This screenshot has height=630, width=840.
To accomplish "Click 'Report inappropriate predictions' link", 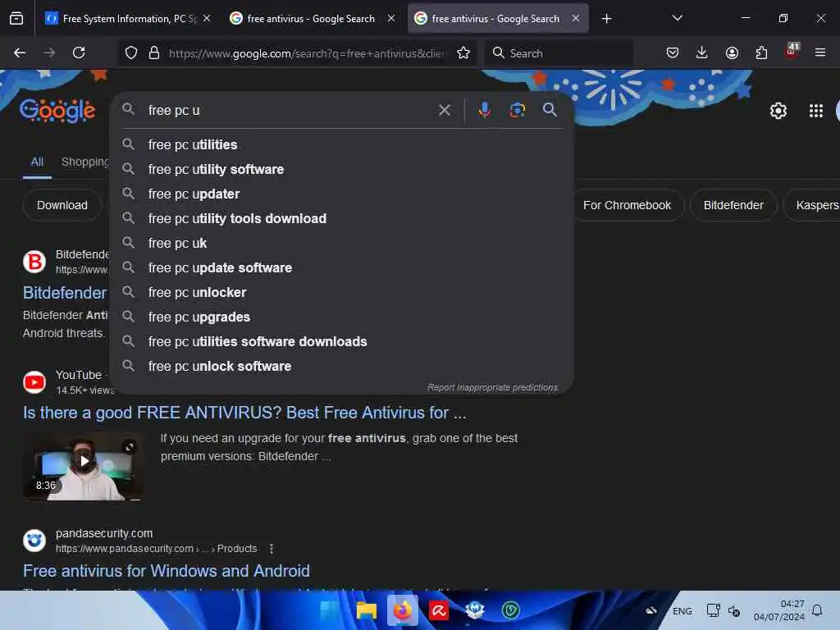I will click(492, 387).
